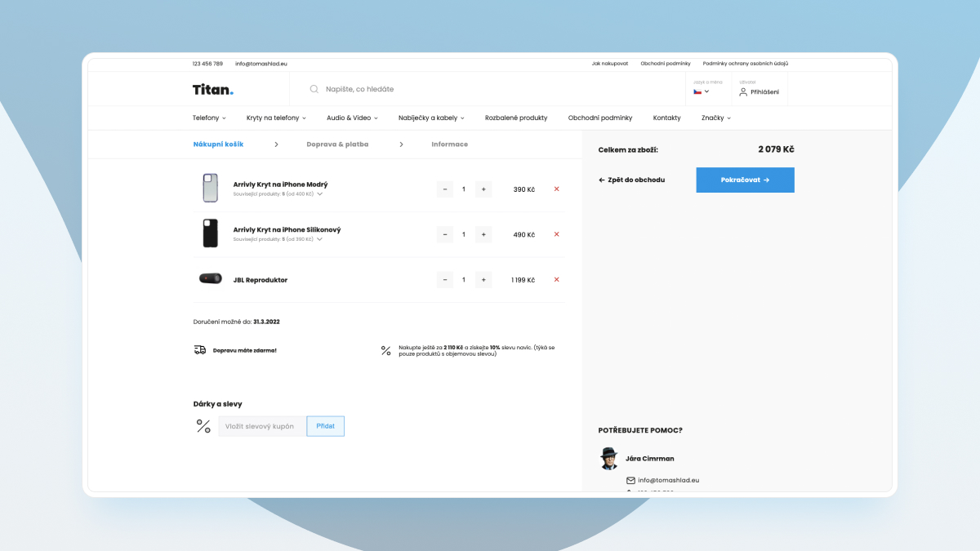Open Obchodní podmínky in main navigation

[x=600, y=118]
